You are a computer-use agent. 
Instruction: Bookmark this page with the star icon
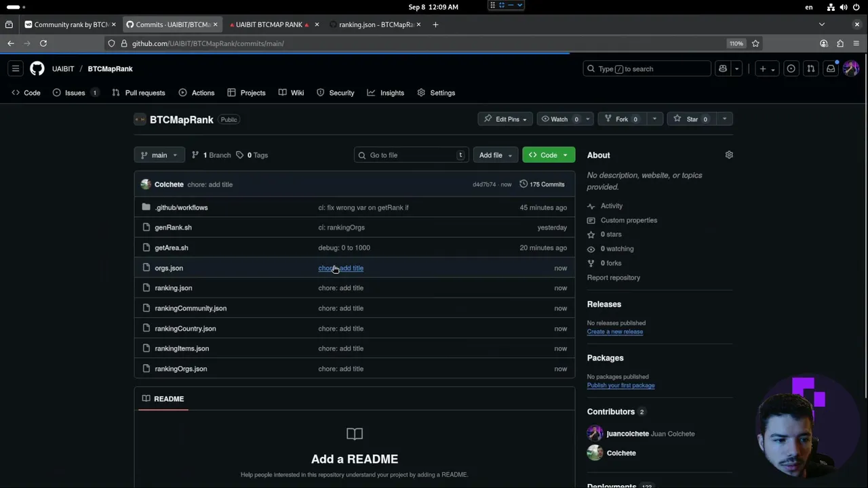pyautogui.click(x=755, y=43)
